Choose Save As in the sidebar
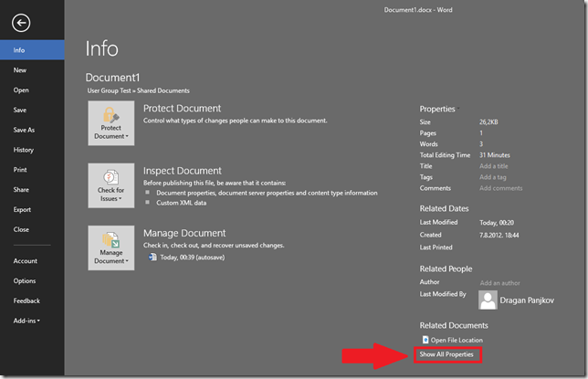 24,130
